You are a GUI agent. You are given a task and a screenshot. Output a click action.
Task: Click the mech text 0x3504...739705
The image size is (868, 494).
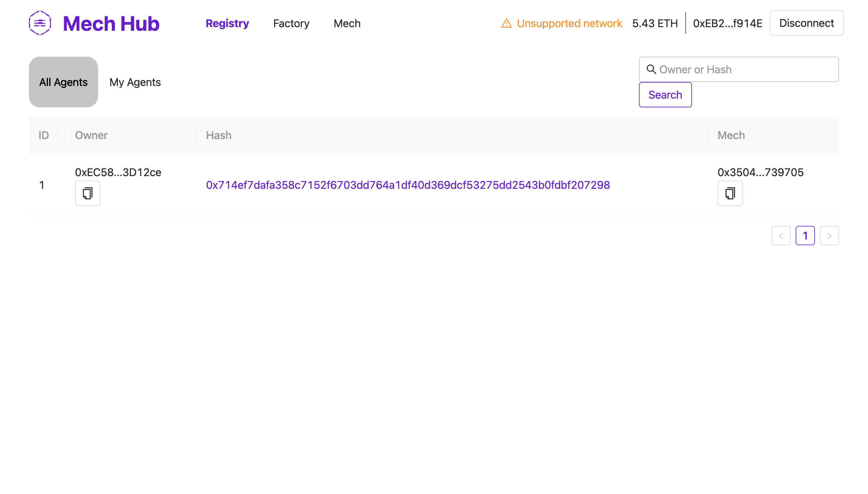pos(760,172)
